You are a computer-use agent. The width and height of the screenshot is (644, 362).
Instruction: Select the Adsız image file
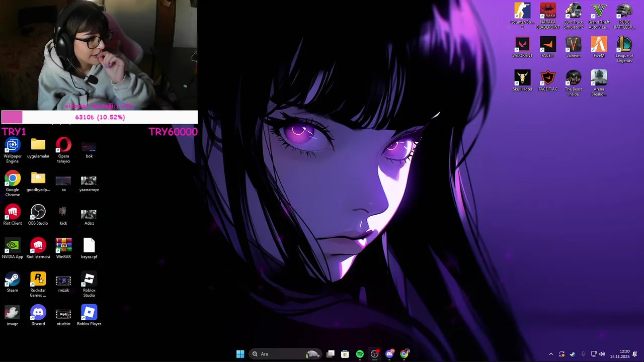89,217
